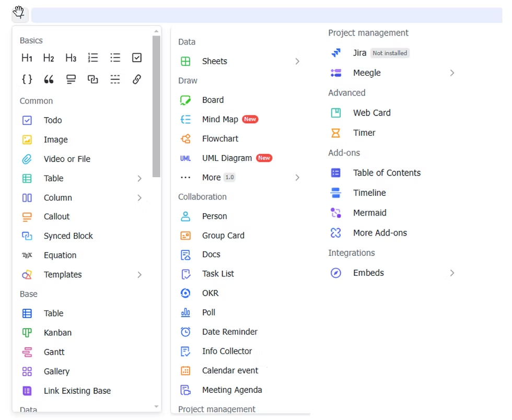Image resolution: width=512 pixels, height=420 pixels.
Task: Click the scrollbar down arrow
Action: [x=156, y=406]
